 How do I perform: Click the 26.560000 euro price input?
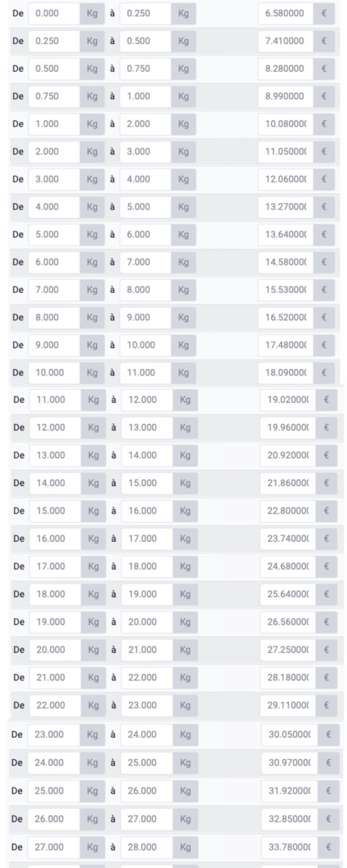288,622
